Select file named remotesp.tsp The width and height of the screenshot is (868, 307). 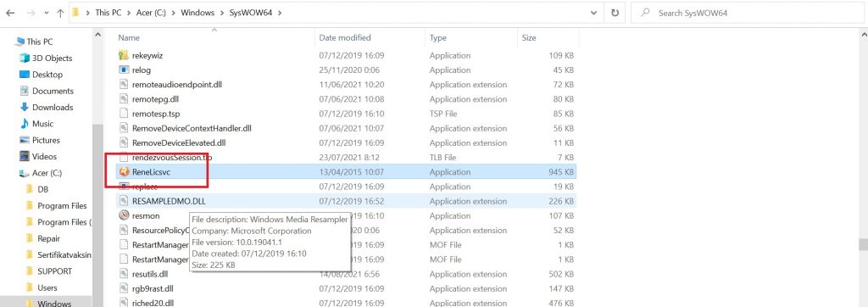pyautogui.click(x=156, y=114)
